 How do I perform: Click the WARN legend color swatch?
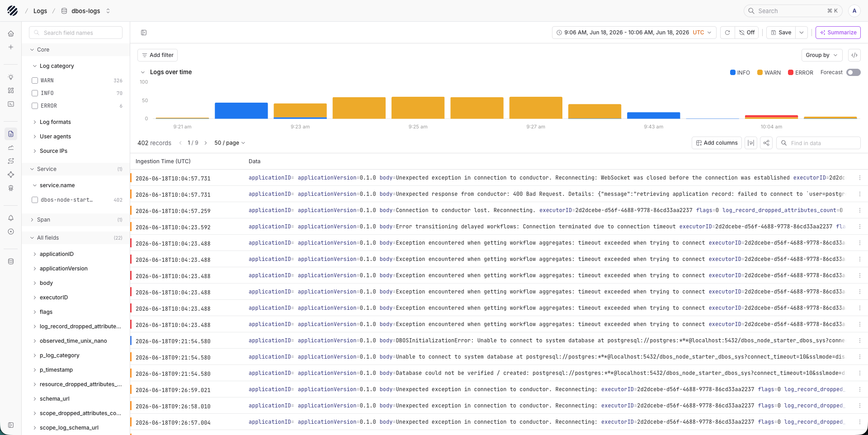point(760,72)
